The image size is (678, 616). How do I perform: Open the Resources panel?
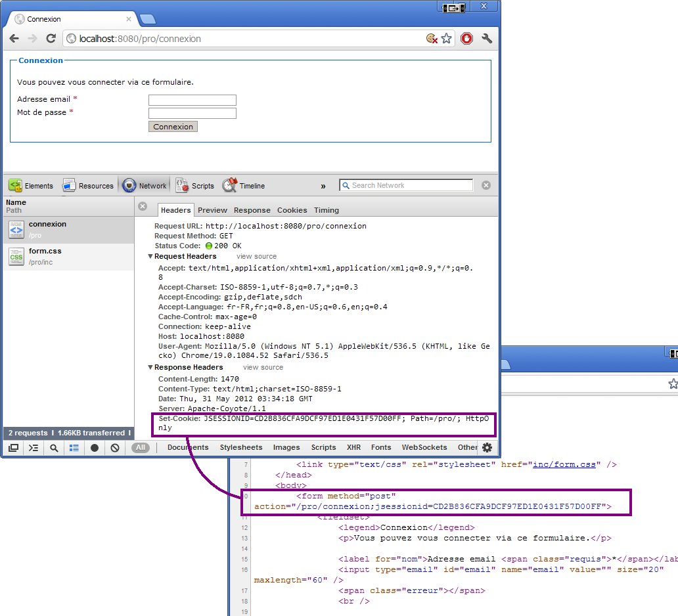tap(88, 186)
